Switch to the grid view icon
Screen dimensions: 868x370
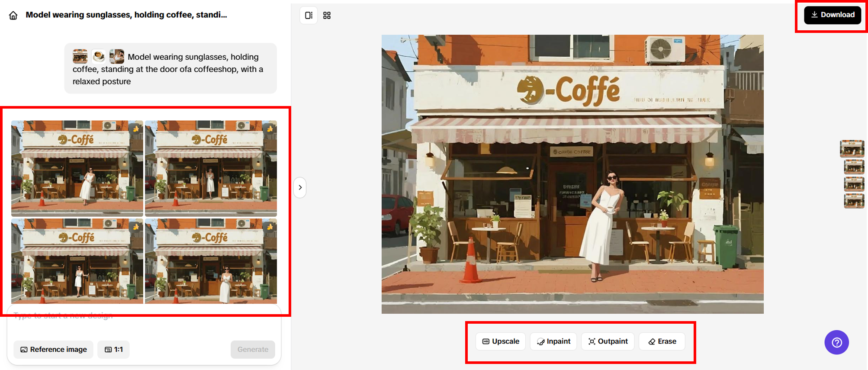(327, 16)
